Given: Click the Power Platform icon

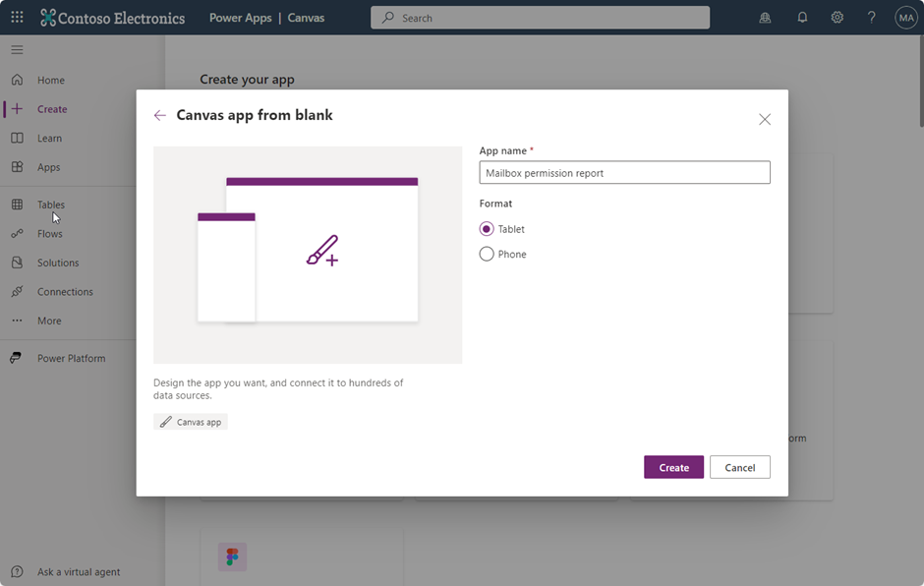Looking at the screenshot, I should click(x=16, y=358).
